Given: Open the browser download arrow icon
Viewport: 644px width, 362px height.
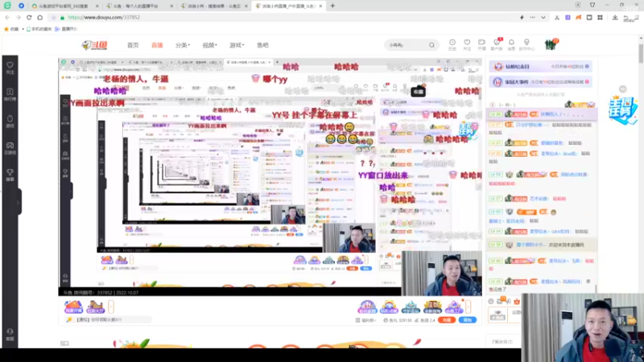Looking at the screenshot, I should [x=615, y=18].
